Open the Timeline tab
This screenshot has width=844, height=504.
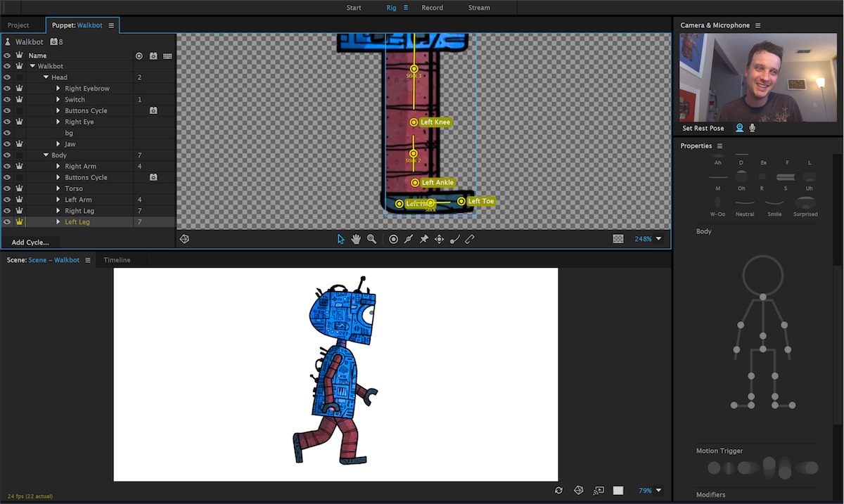(117, 260)
